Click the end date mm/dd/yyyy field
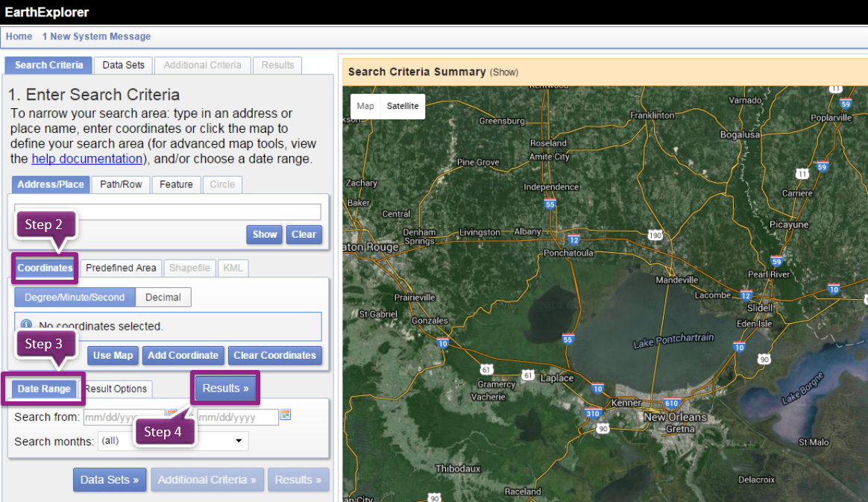This screenshot has height=502, width=868. [x=237, y=417]
